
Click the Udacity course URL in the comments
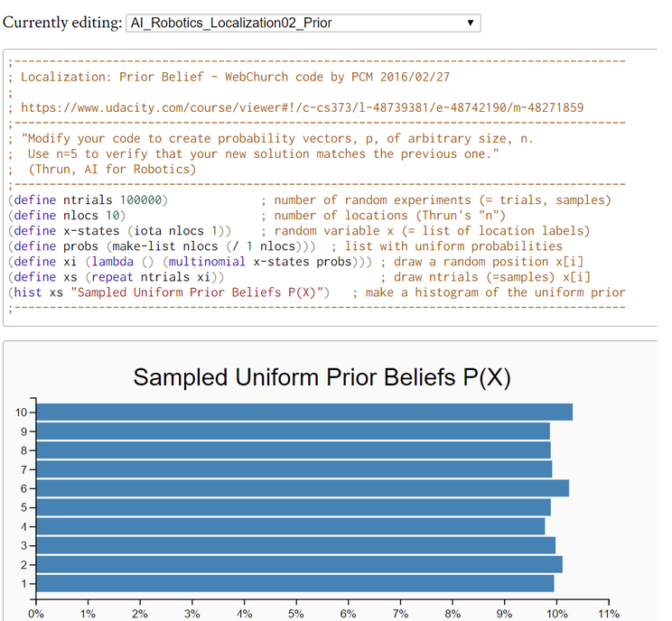coord(302,107)
